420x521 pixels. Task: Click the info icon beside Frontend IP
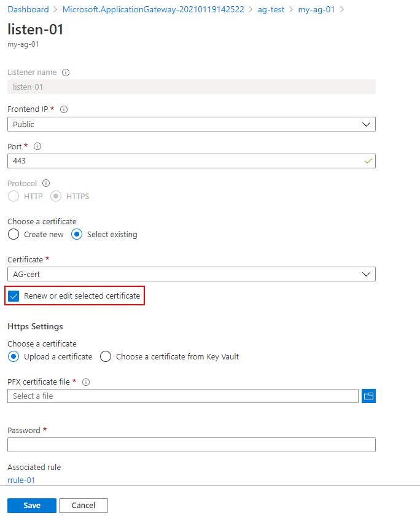[64, 109]
